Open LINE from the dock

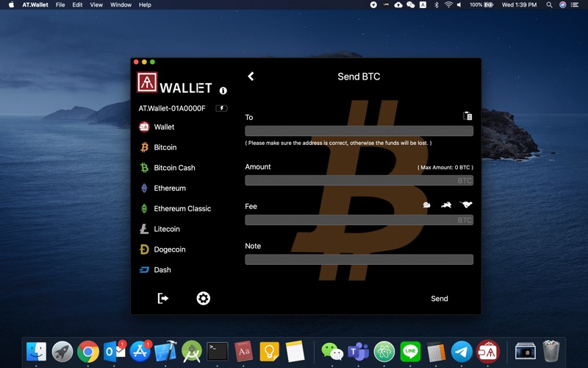pos(410,352)
